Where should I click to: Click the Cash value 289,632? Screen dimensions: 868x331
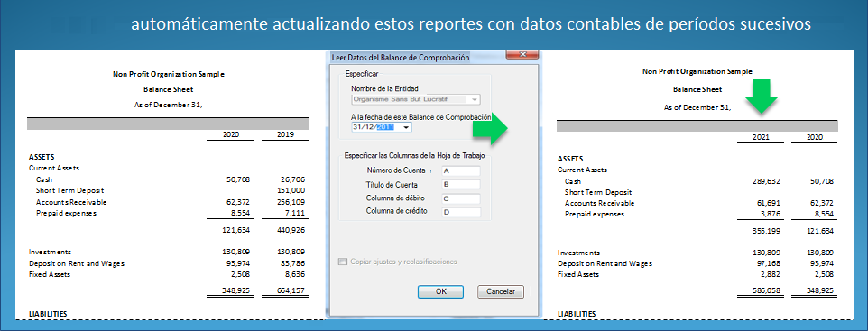coord(766,181)
